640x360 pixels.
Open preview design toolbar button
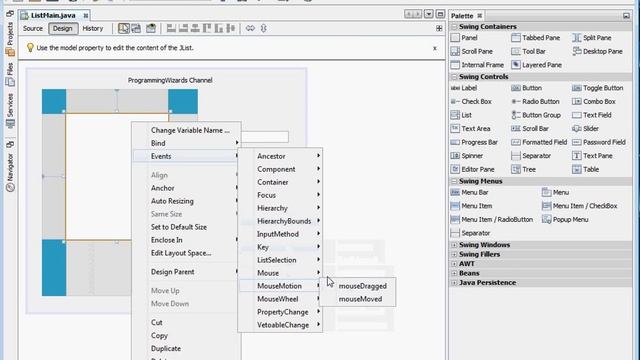[151, 28]
